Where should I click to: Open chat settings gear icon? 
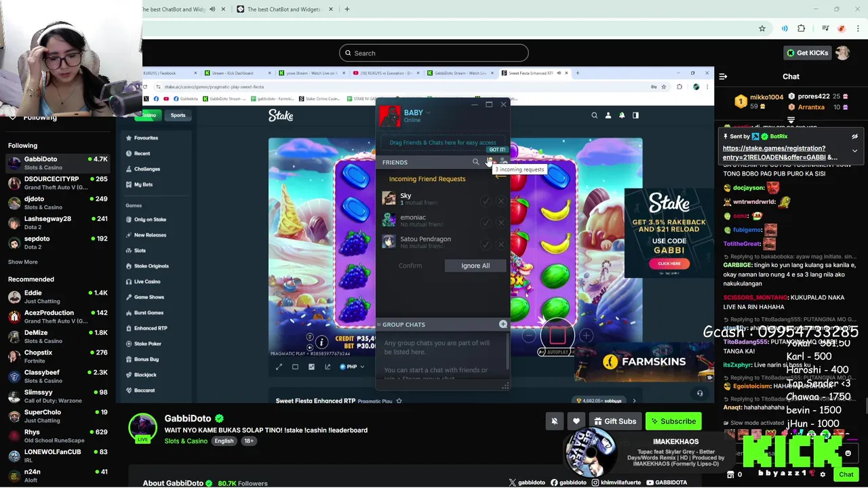pos(822,474)
